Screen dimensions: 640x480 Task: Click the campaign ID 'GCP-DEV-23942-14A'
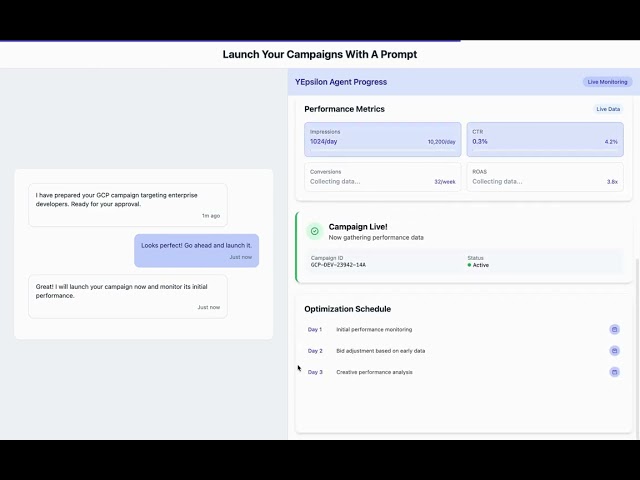pos(338,265)
